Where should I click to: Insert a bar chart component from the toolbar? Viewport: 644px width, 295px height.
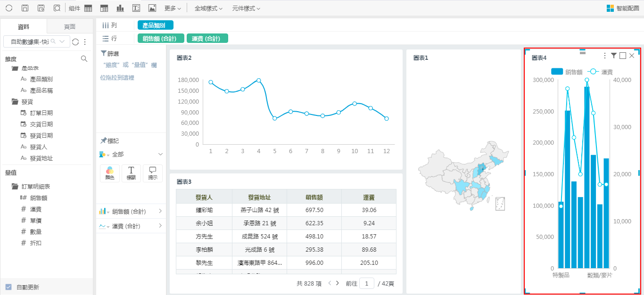(120, 8)
